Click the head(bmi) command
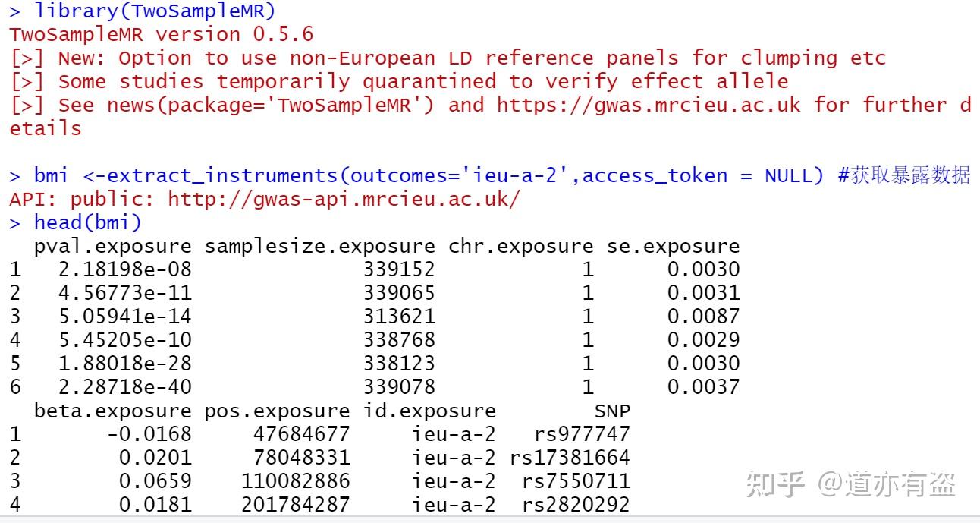The image size is (980, 523). point(87,223)
